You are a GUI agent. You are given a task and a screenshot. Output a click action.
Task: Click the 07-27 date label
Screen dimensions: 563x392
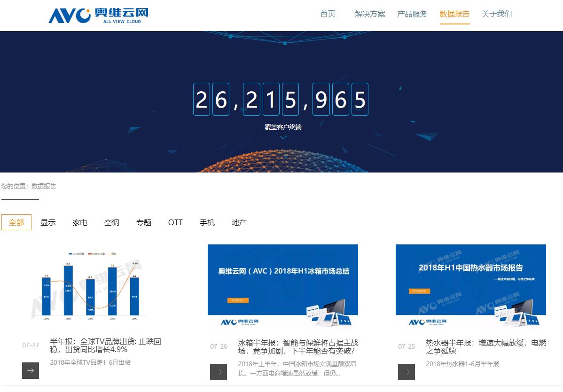point(31,345)
